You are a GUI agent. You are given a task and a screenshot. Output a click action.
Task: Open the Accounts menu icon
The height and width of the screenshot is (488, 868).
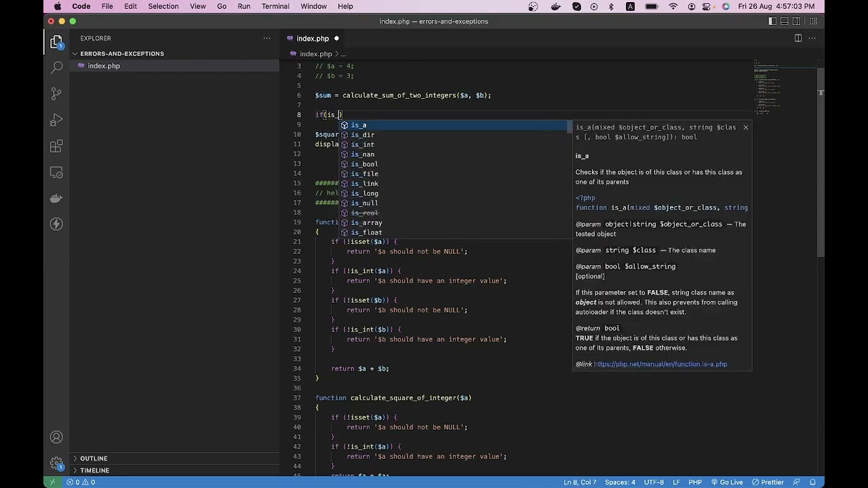coord(57,437)
